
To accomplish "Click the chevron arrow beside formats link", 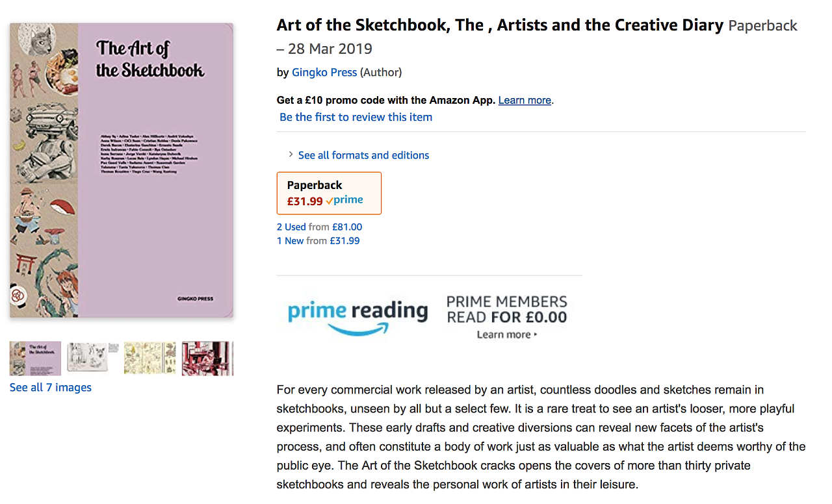I will (291, 155).
